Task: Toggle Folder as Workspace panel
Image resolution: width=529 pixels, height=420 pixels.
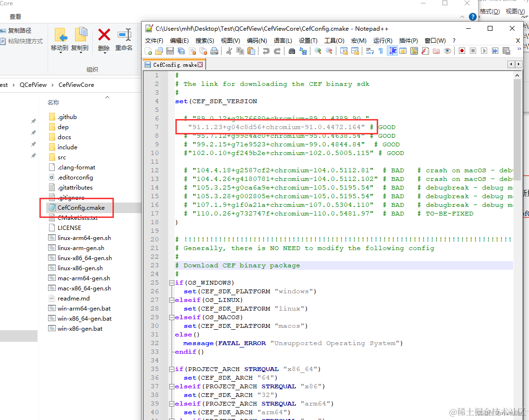Action: [x=436, y=51]
